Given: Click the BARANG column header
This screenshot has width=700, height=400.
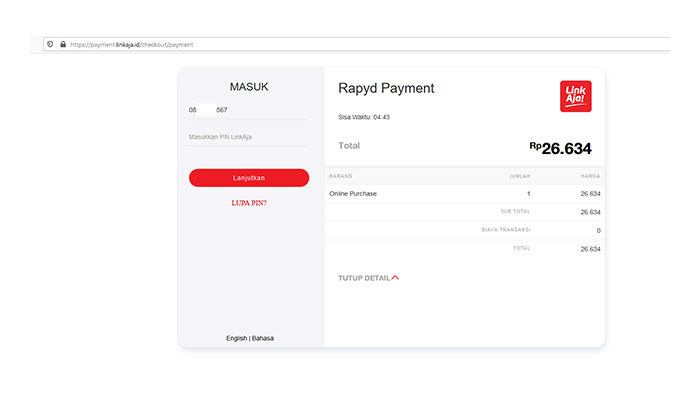Looking at the screenshot, I should pyautogui.click(x=341, y=176).
